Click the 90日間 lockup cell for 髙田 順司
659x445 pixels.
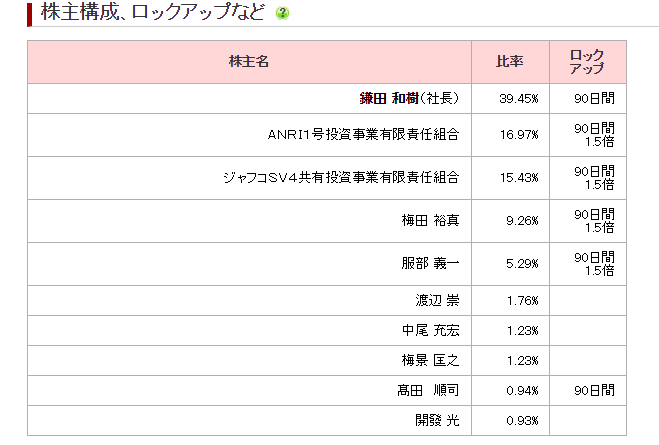(x=588, y=391)
